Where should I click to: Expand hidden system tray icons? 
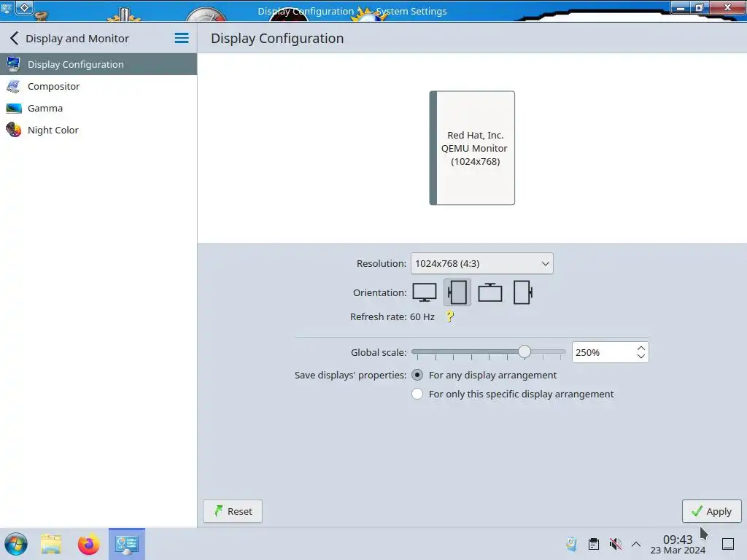(636, 544)
